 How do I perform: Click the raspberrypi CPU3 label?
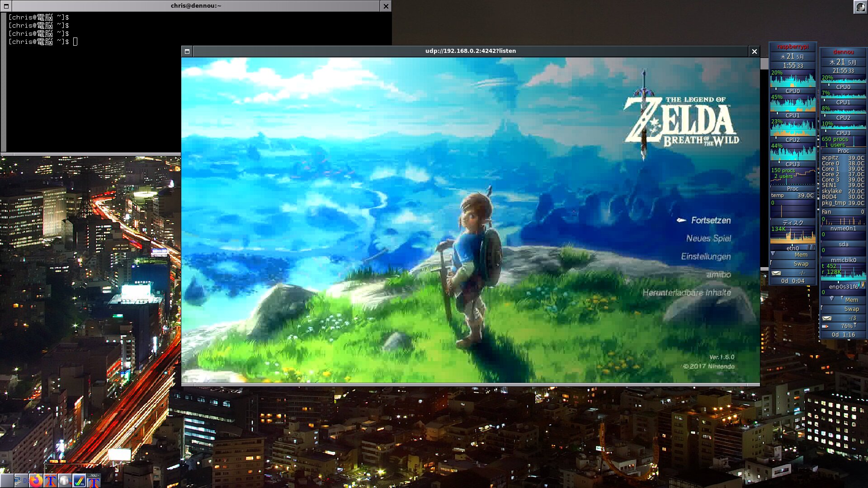(793, 164)
